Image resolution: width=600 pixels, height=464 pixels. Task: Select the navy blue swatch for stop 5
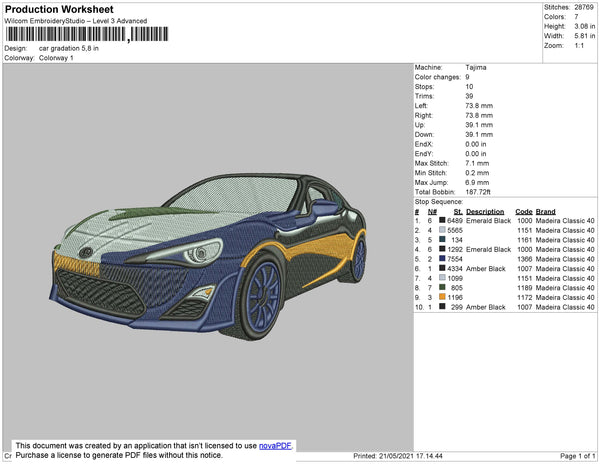[444, 258]
